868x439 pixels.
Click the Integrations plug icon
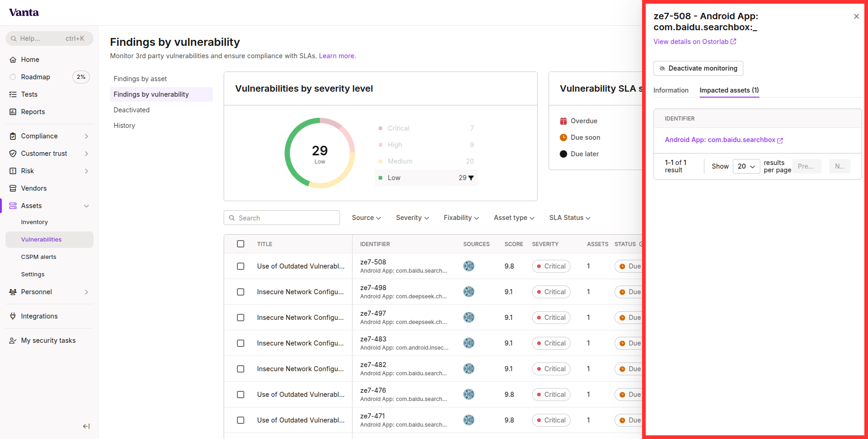point(13,316)
